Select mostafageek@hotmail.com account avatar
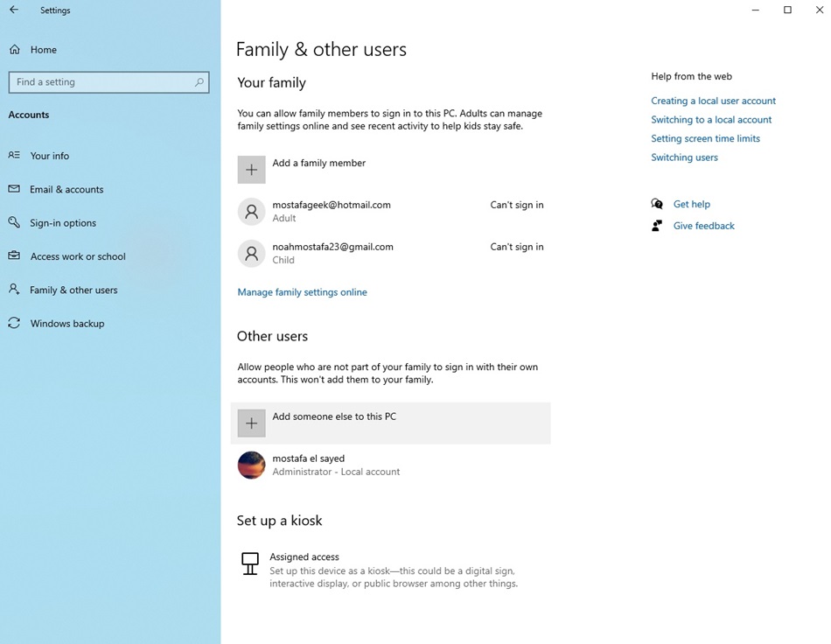Viewport: 831px width, 644px height. coord(251,211)
